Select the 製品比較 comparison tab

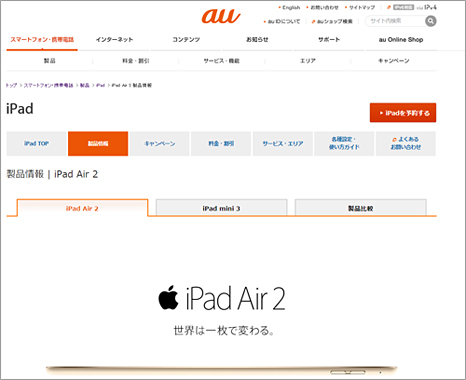pos(361,208)
